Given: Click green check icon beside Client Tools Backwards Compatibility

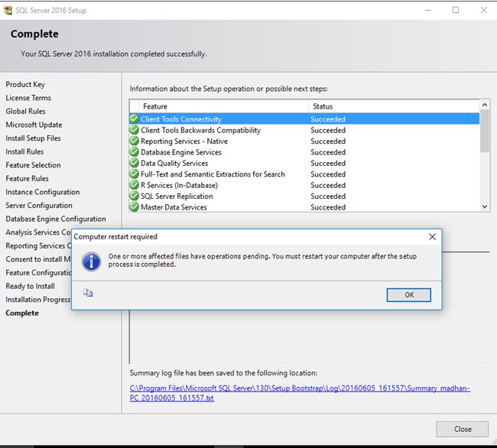Looking at the screenshot, I should point(135,130).
